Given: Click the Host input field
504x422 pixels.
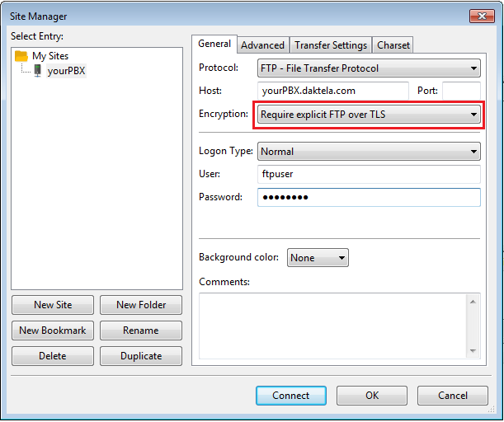Looking at the screenshot, I should click(332, 91).
